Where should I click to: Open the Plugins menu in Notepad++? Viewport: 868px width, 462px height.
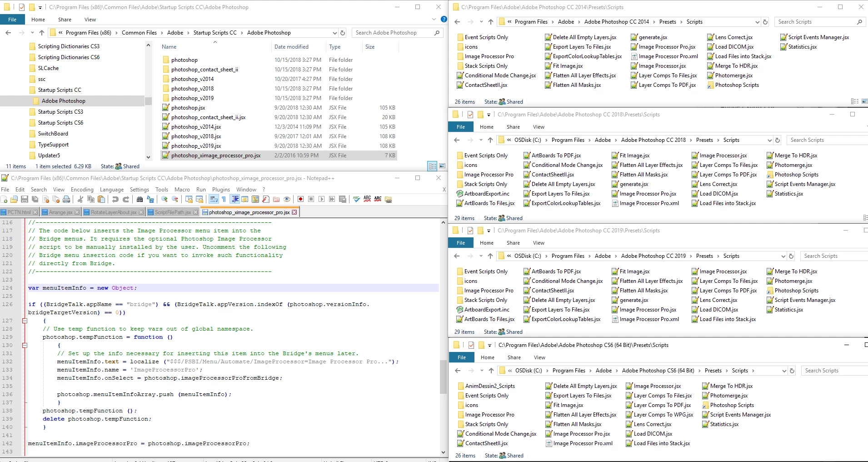tap(221, 189)
